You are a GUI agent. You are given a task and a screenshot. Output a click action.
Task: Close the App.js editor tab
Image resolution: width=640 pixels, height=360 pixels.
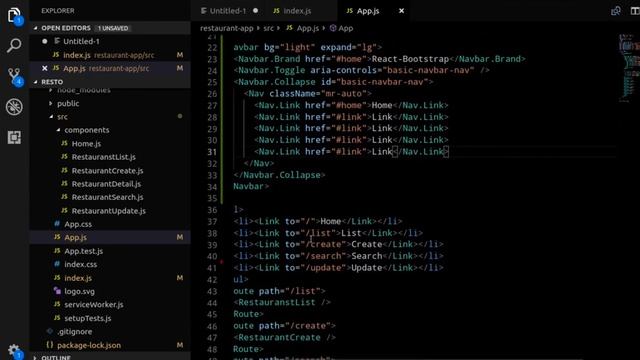pyautogui.click(x=401, y=11)
